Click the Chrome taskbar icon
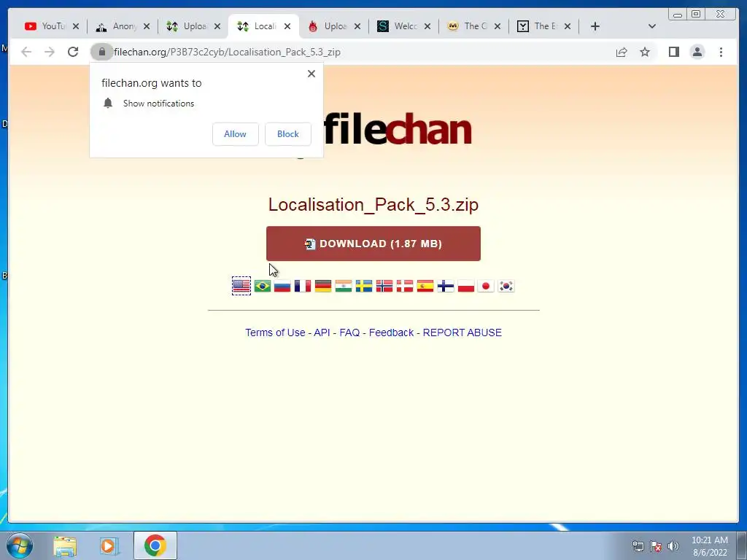747x560 pixels. 155,545
